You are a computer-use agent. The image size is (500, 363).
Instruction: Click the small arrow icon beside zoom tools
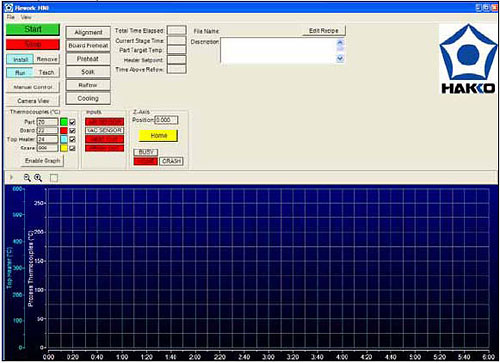pyautogui.click(x=11, y=178)
